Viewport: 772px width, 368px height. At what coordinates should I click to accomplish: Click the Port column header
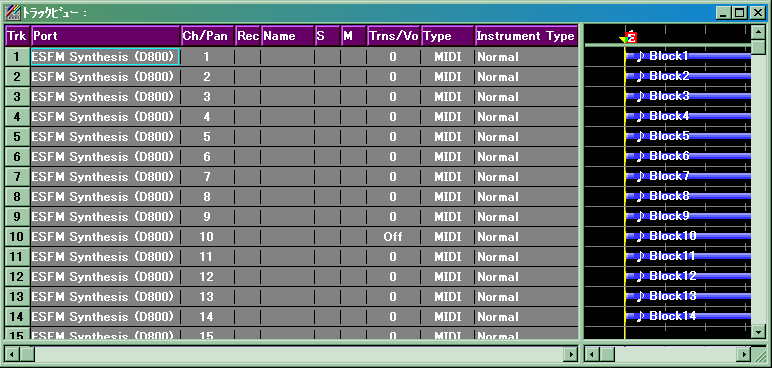coord(105,36)
